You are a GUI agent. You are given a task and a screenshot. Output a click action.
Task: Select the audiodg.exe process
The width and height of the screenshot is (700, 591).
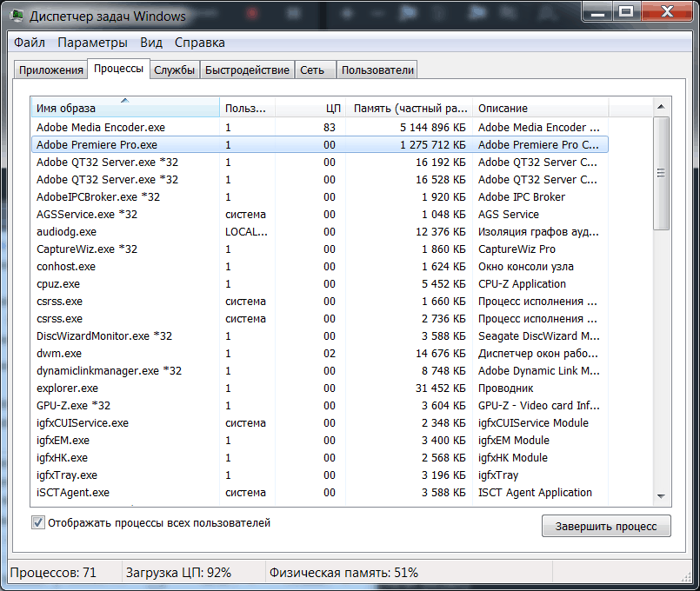320,232
